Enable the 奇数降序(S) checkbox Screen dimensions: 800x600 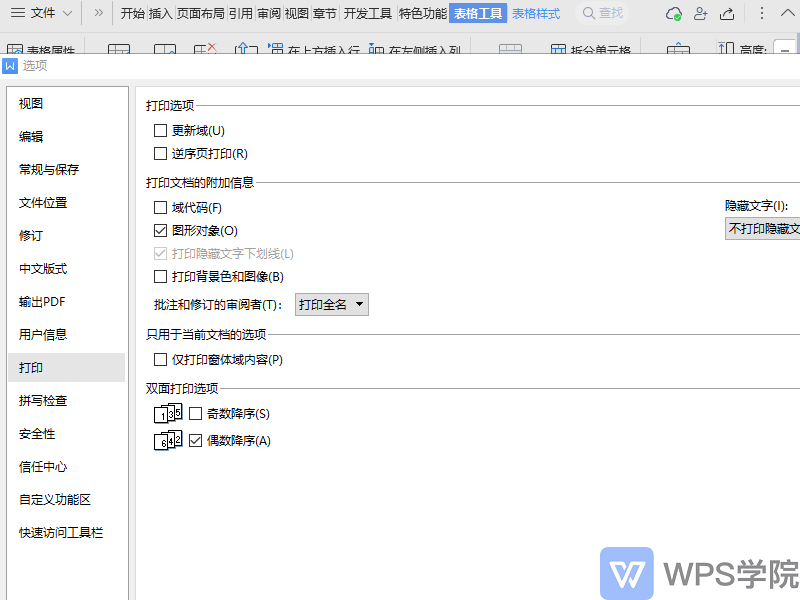(x=195, y=413)
